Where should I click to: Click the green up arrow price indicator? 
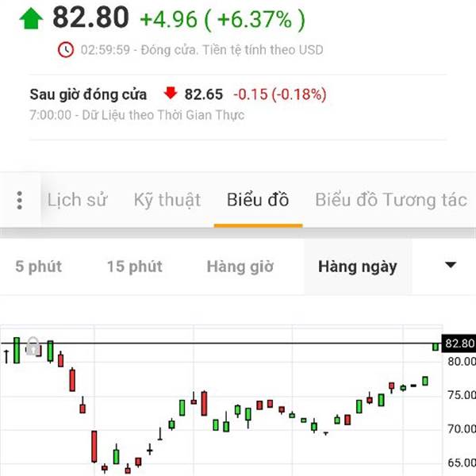(x=31, y=19)
